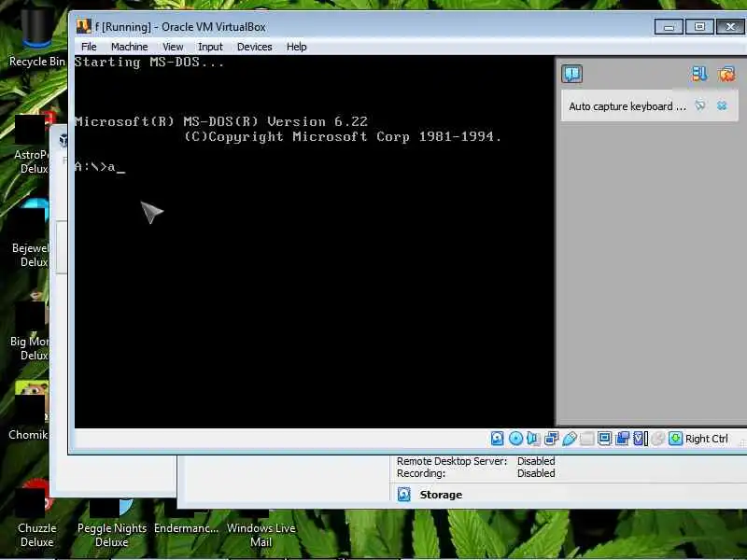This screenshot has width=747, height=560.
Task: Open the Devices menu
Action: (254, 47)
